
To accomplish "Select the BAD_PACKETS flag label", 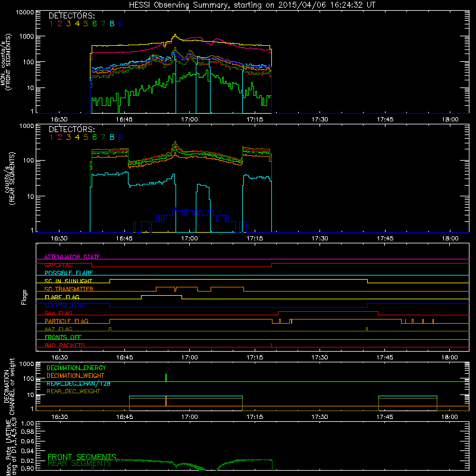I will tap(65, 345).
